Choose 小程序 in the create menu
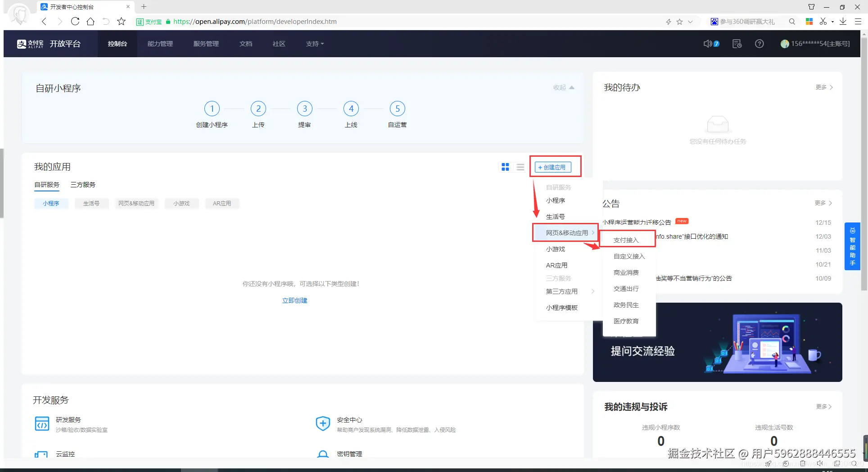Viewport: 868px width, 472px height. (x=555, y=200)
